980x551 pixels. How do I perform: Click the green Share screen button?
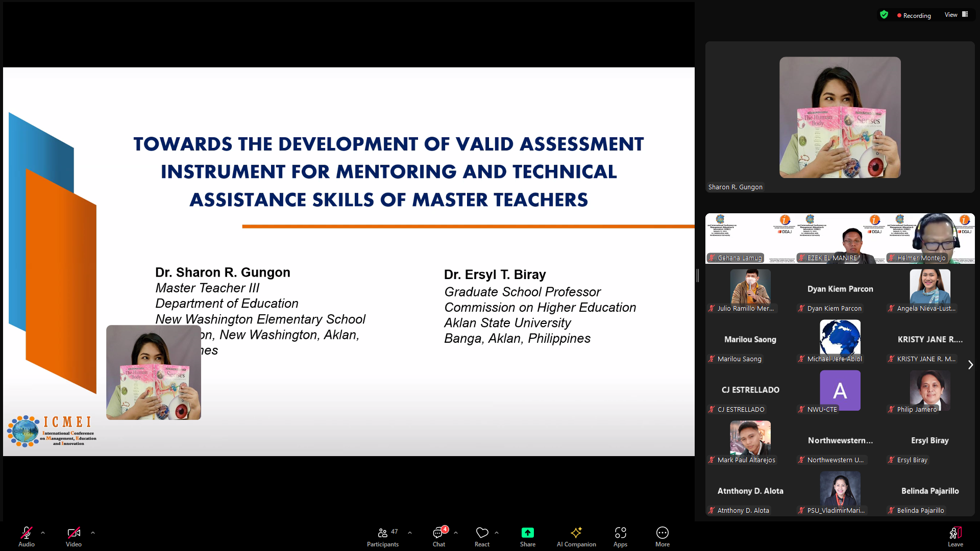click(527, 536)
